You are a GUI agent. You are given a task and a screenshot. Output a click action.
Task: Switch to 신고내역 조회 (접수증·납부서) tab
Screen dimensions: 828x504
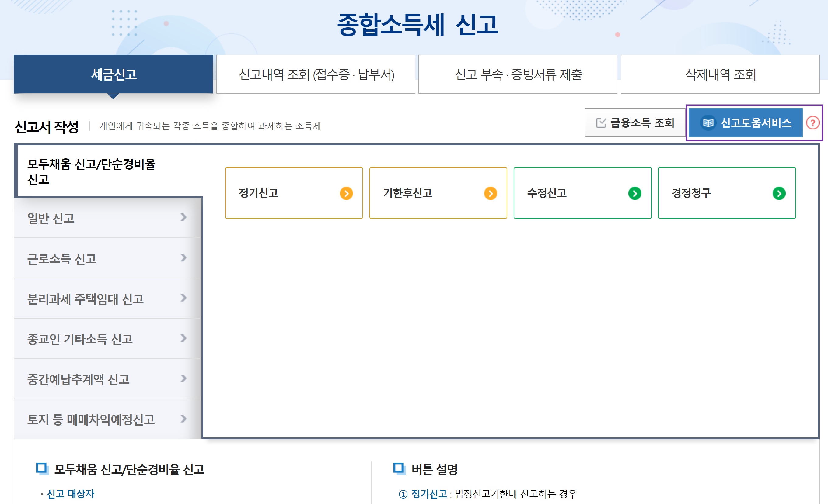pyautogui.click(x=316, y=74)
